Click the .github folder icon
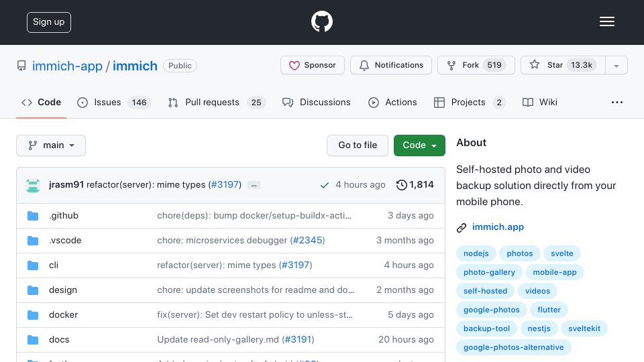This screenshot has width=644, height=362. point(33,215)
